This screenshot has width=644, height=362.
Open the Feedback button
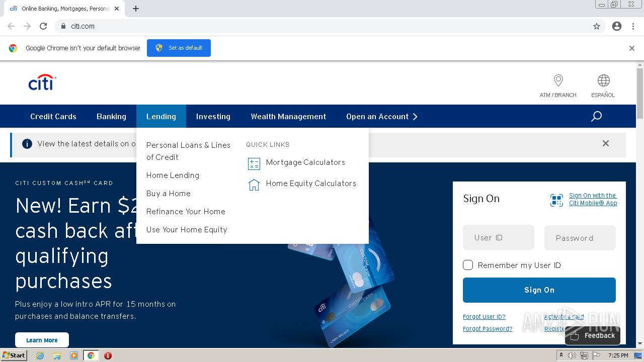pos(593,335)
